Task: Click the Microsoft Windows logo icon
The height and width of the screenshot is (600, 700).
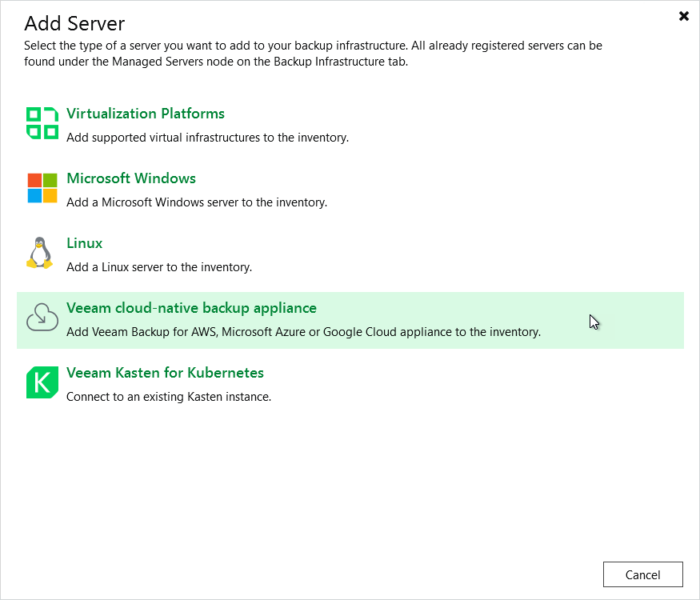Action: (x=42, y=189)
